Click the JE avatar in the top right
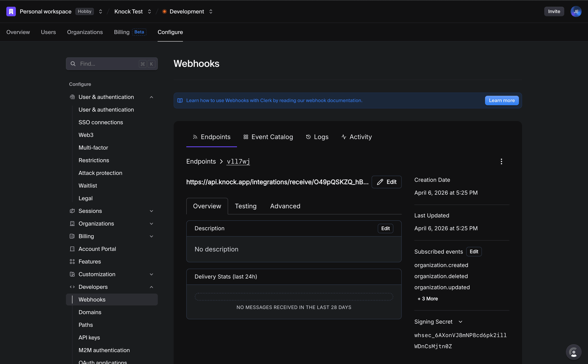Image resolution: width=588 pixels, height=364 pixels. 576,11
